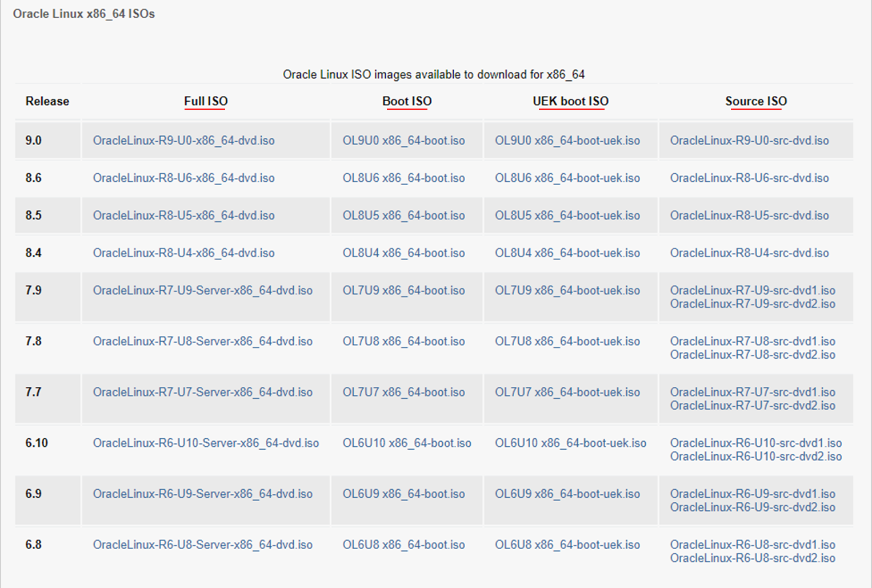Viewport: 872px width, 588px height.
Task: Click the Source ISO column header
Action: tap(756, 101)
